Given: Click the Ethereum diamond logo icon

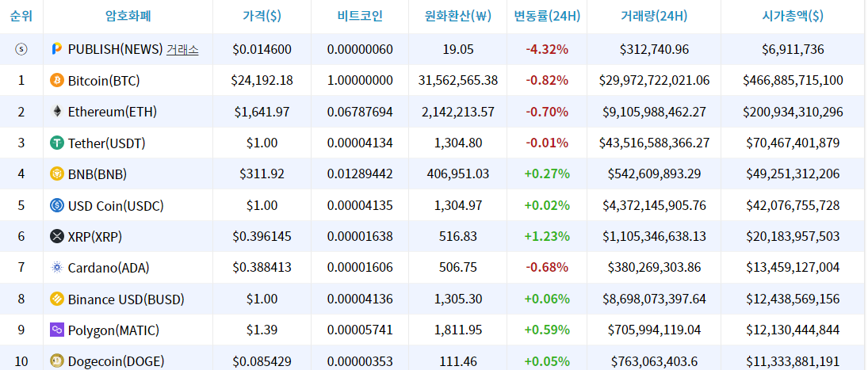Looking at the screenshot, I should (57, 112).
